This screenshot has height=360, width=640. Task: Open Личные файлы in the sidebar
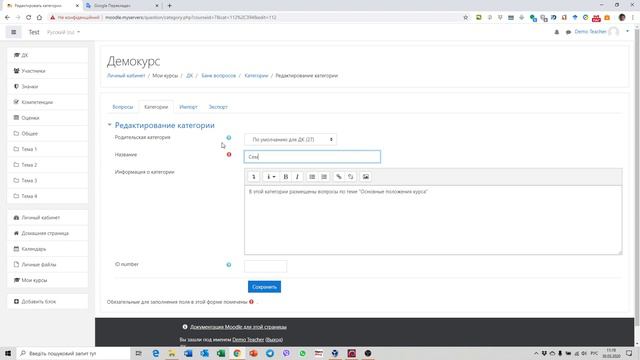coord(48,264)
